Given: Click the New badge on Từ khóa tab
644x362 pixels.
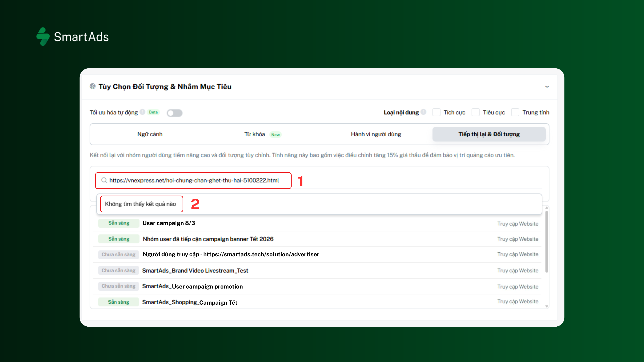Looking at the screenshot, I should [275, 135].
